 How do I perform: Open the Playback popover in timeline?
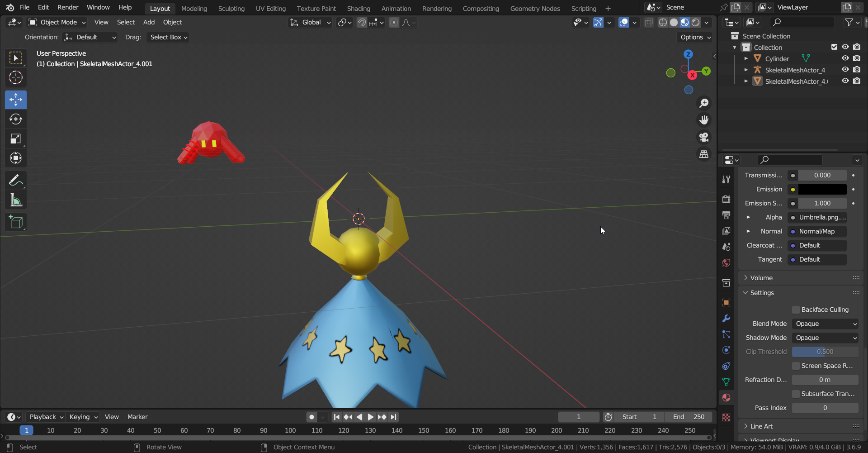(46, 417)
